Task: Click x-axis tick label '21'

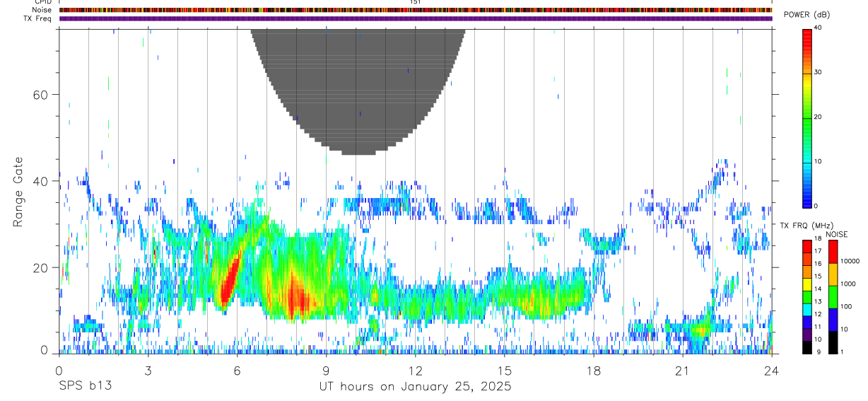Action: 683,370
